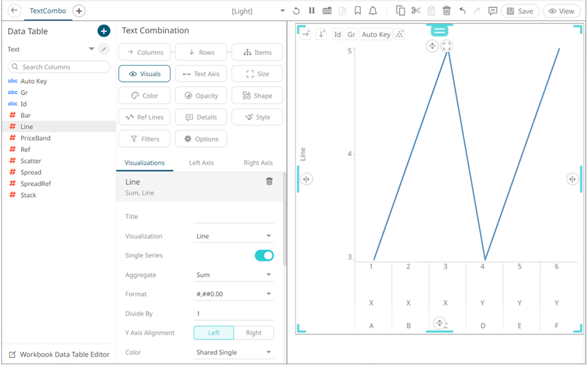Open the Style settings button
This screenshot has width=588, height=366.
pos(257,117)
